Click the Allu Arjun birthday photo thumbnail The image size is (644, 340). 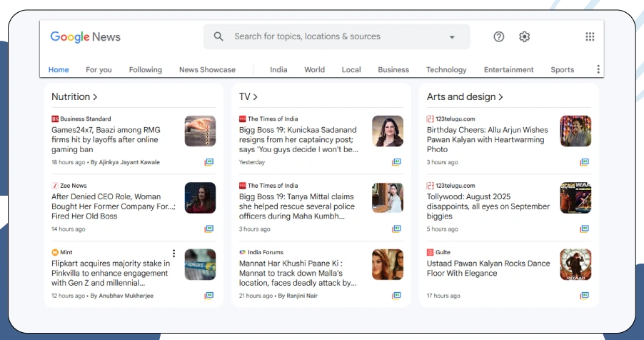coord(575,131)
